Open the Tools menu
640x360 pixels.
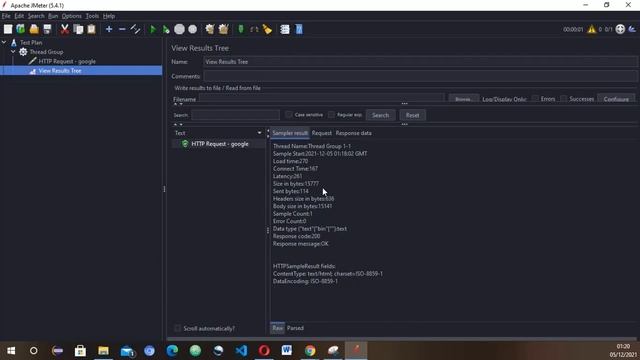coord(92,16)
